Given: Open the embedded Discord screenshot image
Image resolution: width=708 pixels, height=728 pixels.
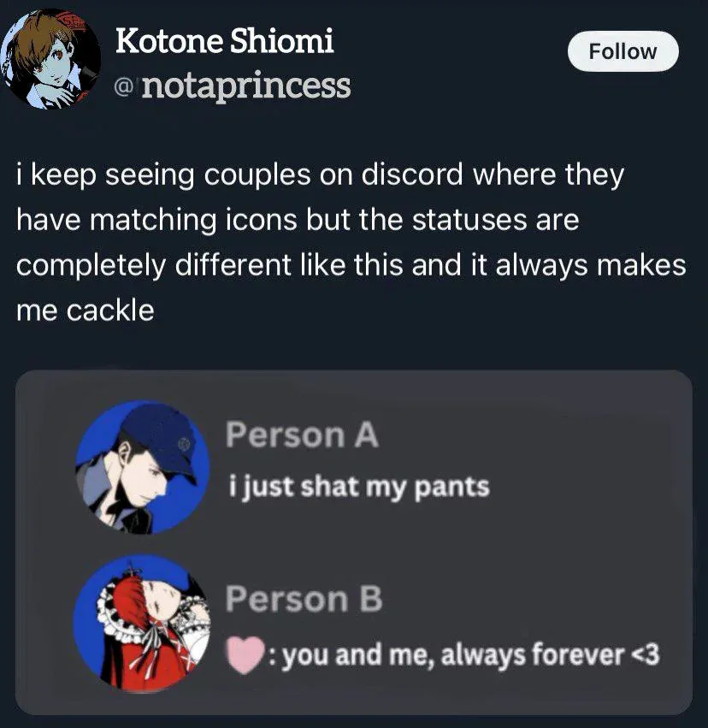Looking at the screenshot, I should [x=354, y=542].
